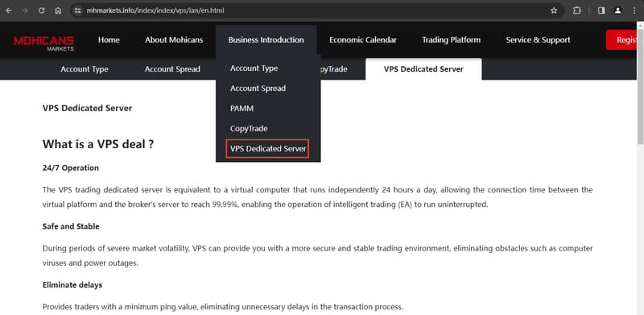644x315 pixels.
Task: Open the About Mohicans menu
Action: [x=174, y=40]
